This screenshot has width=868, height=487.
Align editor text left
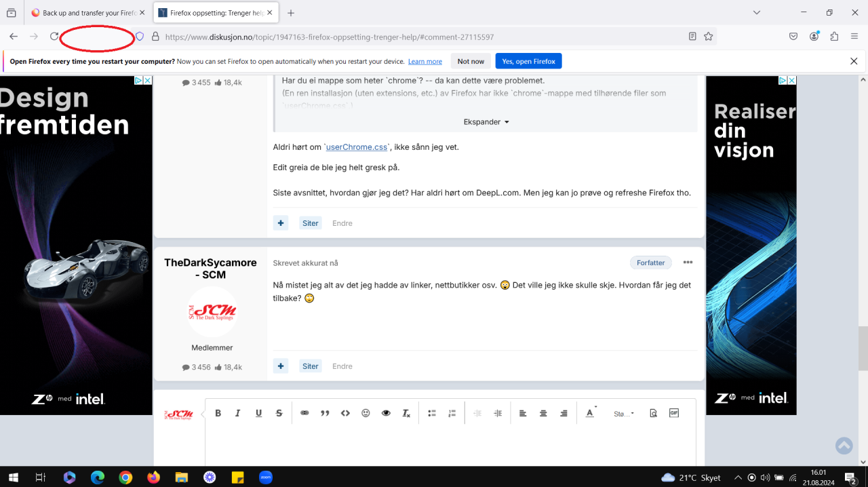(523, 413)
